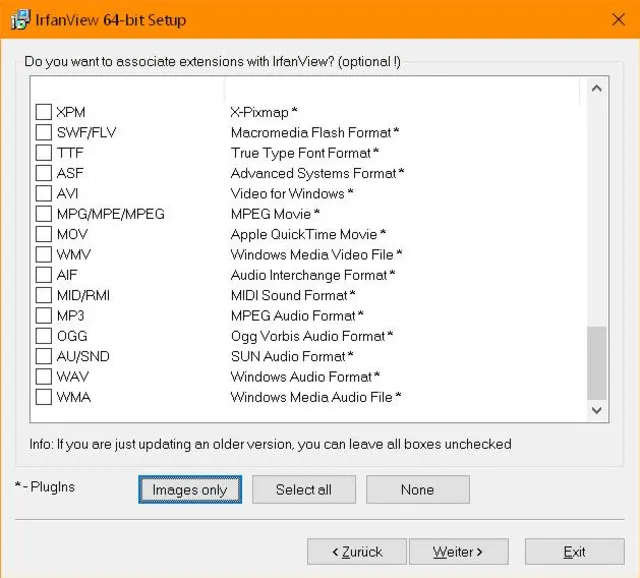Toggle the ASF extension checkbox

click(44, 173)
